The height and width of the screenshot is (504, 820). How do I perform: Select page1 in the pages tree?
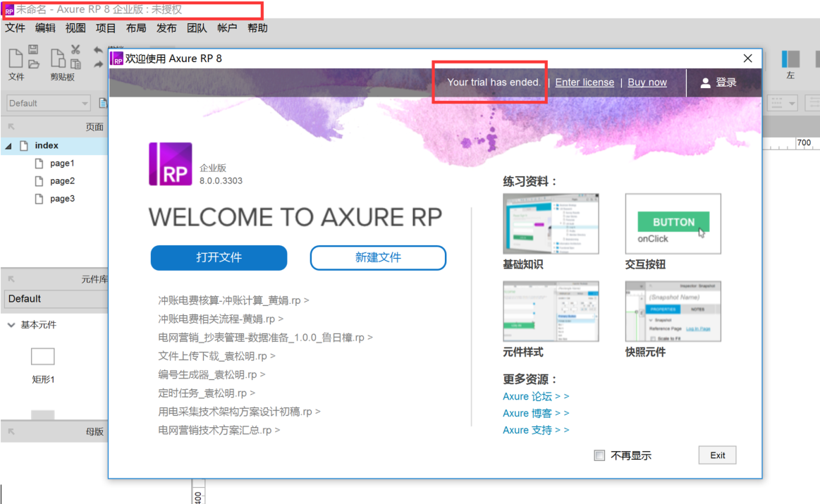pos(62,164)
